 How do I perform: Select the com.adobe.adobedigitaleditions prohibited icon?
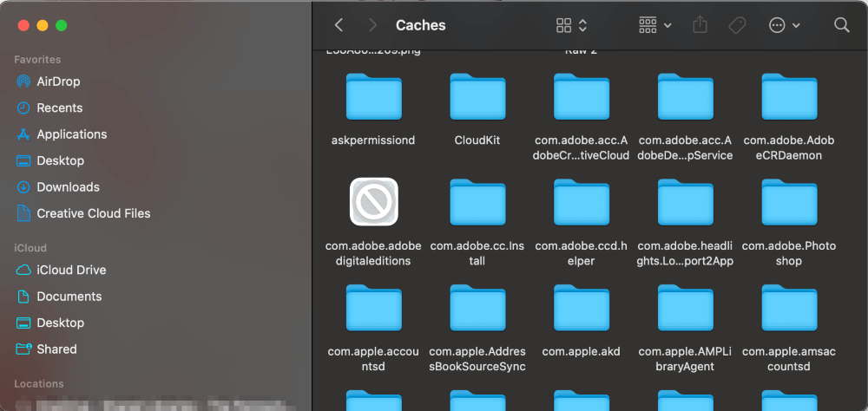373,201
